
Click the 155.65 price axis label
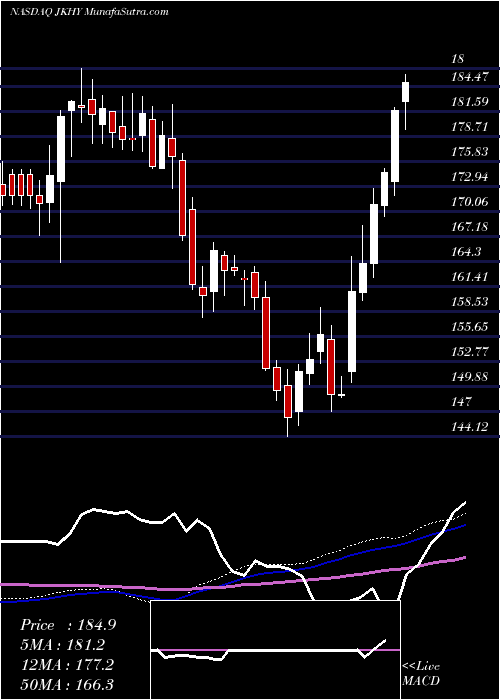coord(469,327)
